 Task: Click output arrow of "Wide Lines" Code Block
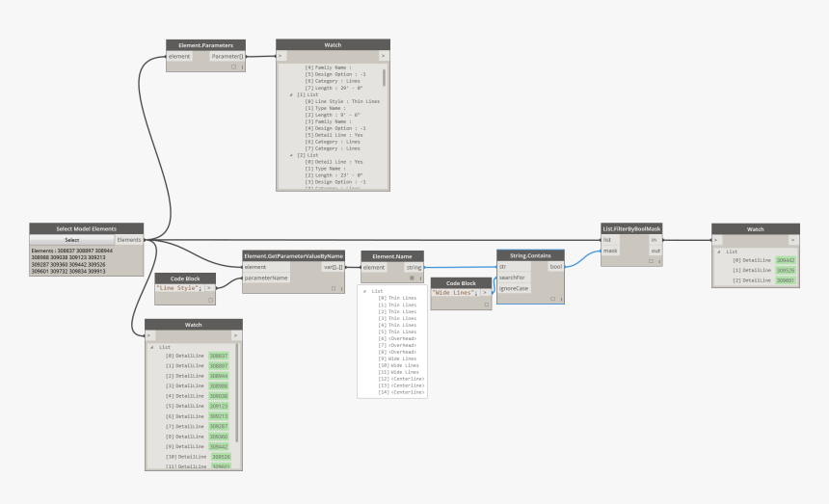[x=484, y=293]
